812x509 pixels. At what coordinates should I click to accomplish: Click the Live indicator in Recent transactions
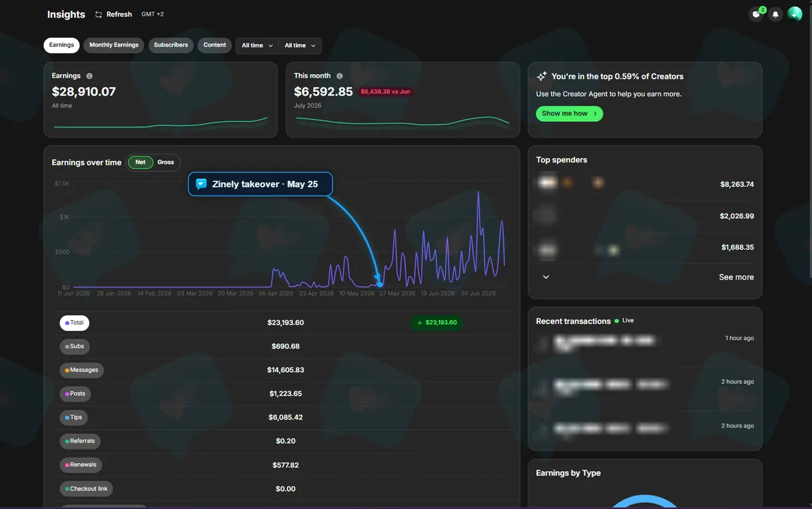pos(624,321)
